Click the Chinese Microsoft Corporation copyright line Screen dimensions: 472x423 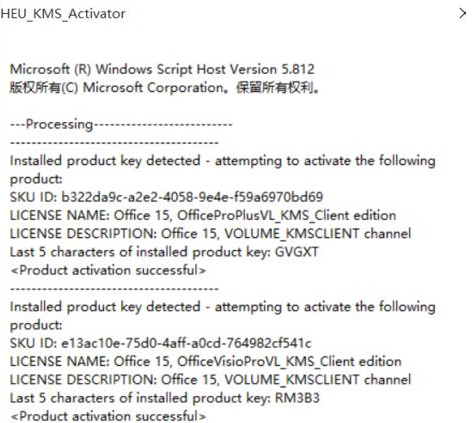[165, 88]
